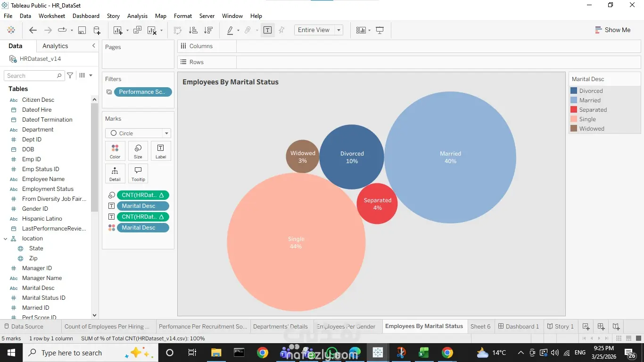Click the Save icon in the toolbar

pyautogui.click(x=82, y=30)
